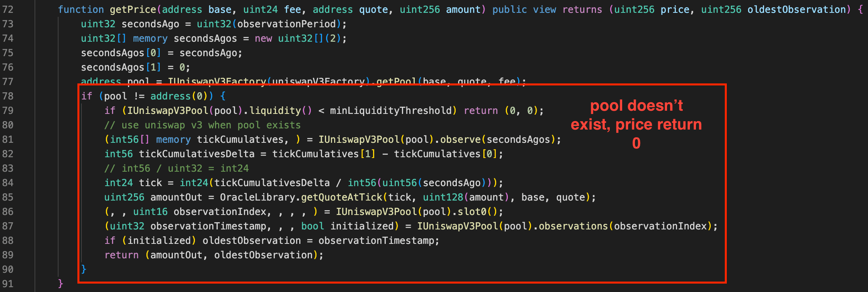868x292 pixels.
Task: Click the 'bool' type keyword on line 87
Action: [x=312, y=226]
